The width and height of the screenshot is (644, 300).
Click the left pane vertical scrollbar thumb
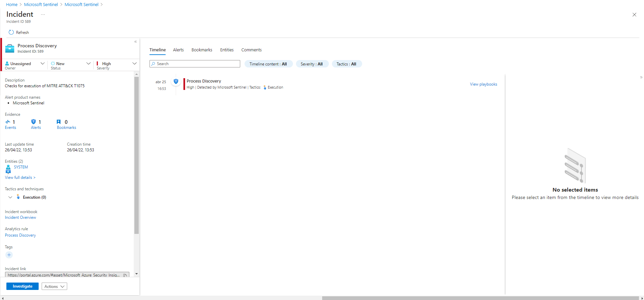pyautogui.click(x=136, y=155)
